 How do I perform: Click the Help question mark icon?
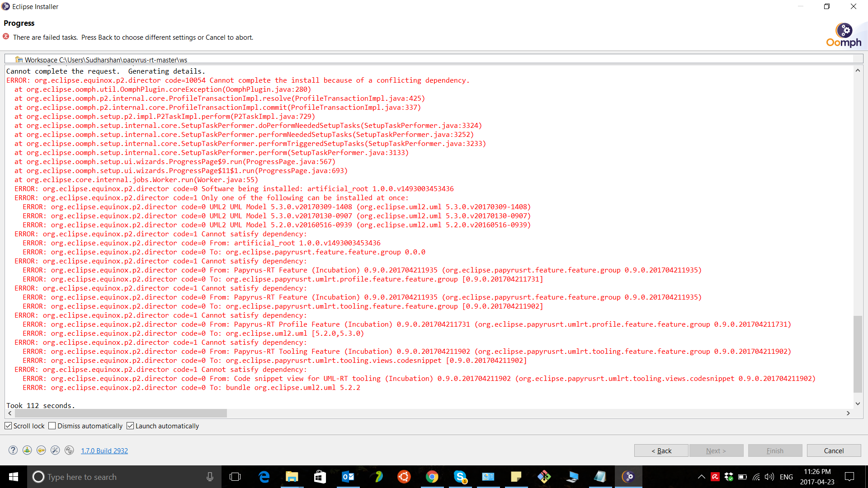[x=13, y=450]
